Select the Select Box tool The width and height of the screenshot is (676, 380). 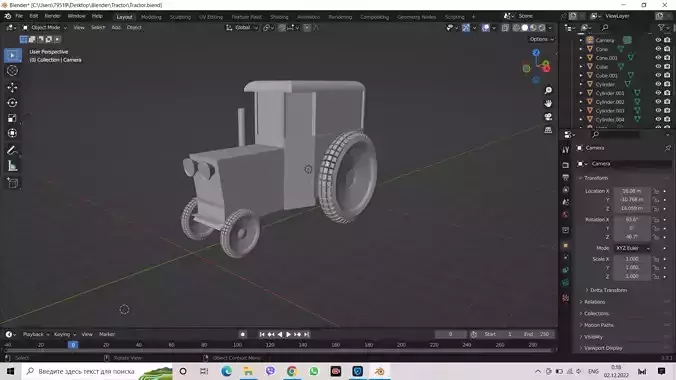pos(12,56)
